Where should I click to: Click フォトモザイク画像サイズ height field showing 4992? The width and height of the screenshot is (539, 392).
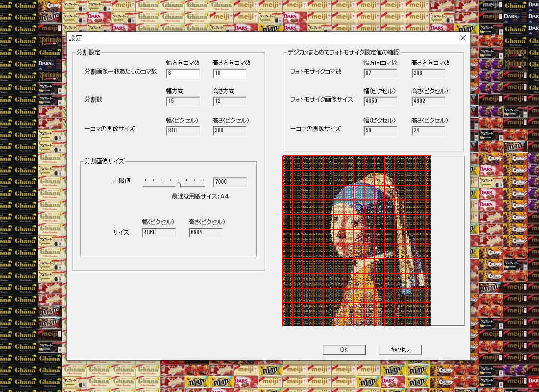click(x=428, y=101)
